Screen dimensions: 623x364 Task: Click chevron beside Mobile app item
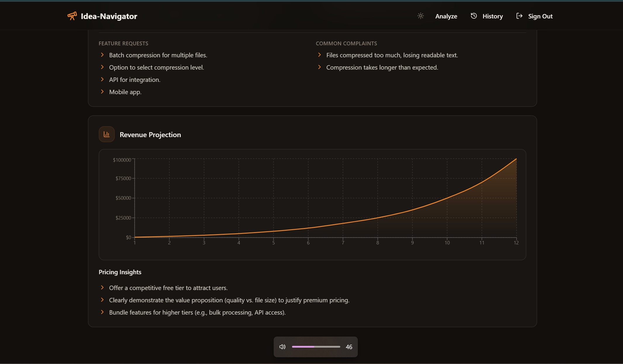pyautogui.click(x=102, y=92)
